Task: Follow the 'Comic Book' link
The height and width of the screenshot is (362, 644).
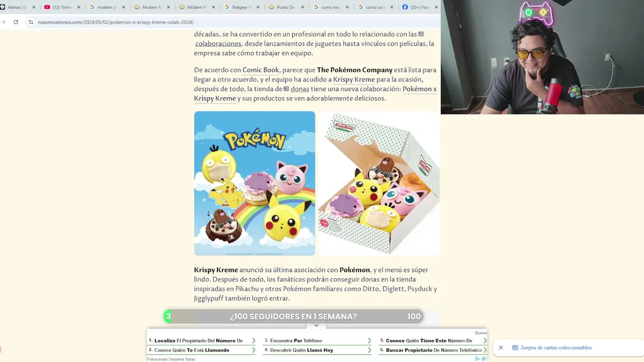Action: 261,70
